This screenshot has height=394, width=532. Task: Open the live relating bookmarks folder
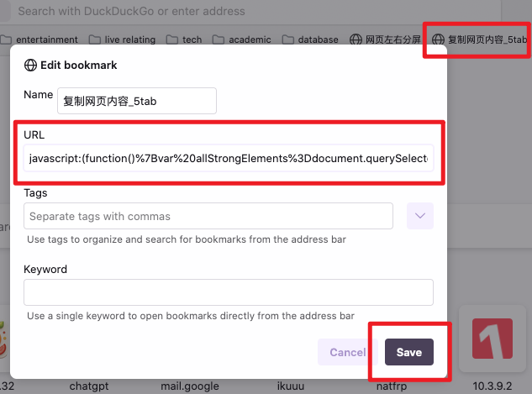122,39
